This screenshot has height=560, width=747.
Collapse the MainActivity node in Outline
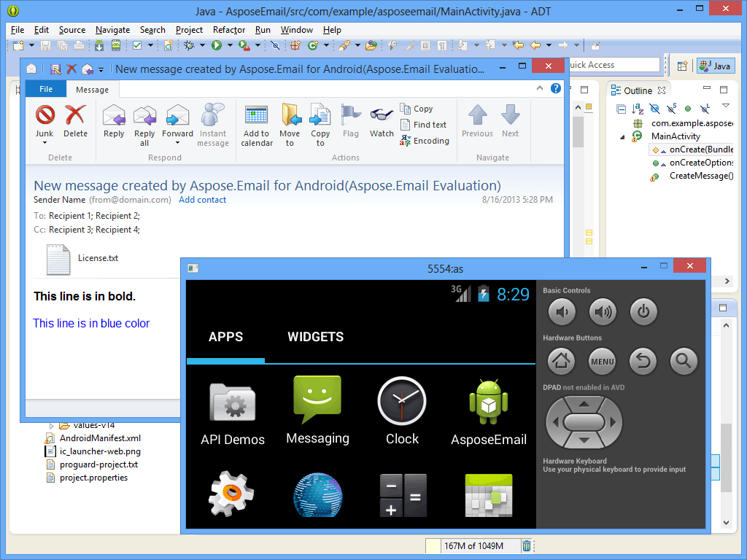[x=622, y=137]
